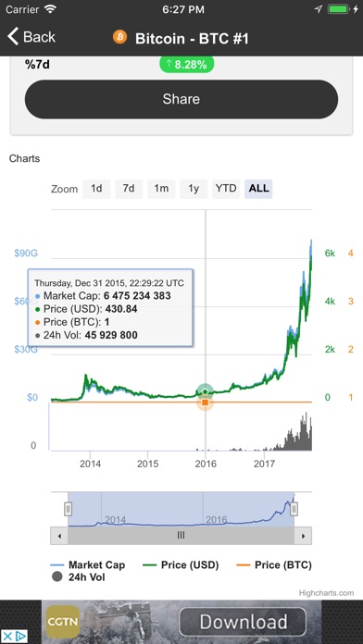Click the green price marker at 2016
The image size is (363, 644).
pyautogui.click(x=206, y=391)
